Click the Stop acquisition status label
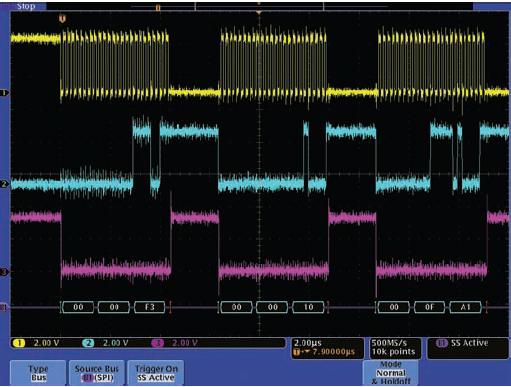The image size is (511, 387). [26, 6]
